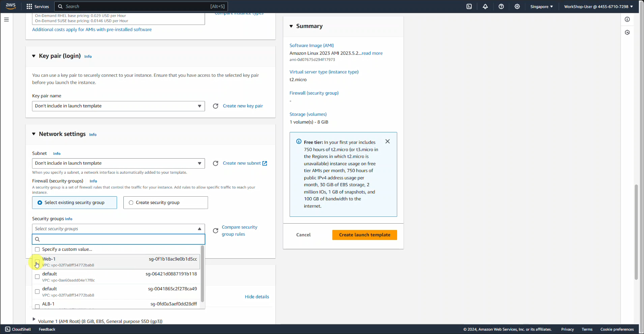Open Terms footer link
This screenshot has height=334, width=644.
click(x=587, y=329)
